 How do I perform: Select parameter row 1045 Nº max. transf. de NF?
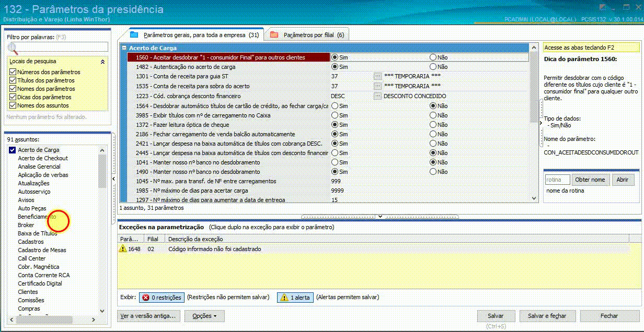tap(328, 181)
